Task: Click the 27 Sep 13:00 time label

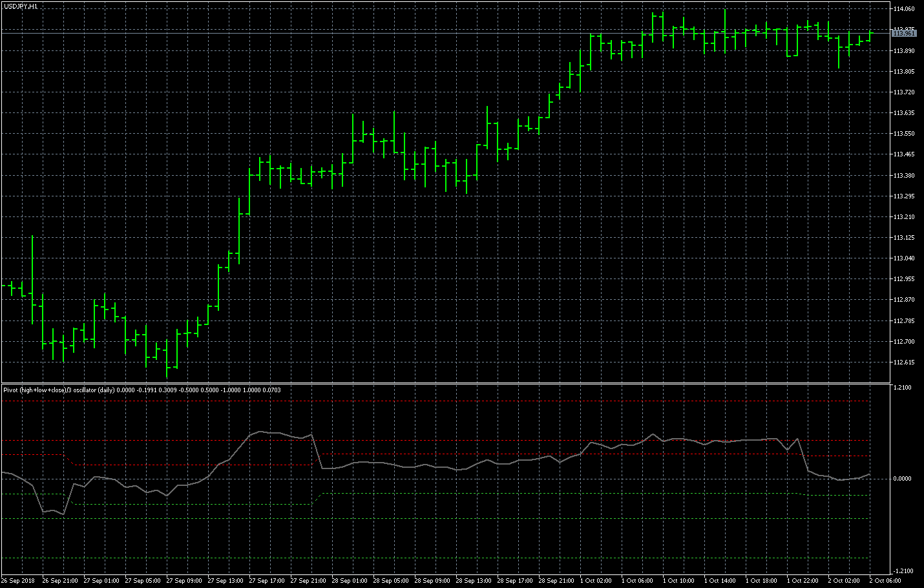Action: click(226, 581)
